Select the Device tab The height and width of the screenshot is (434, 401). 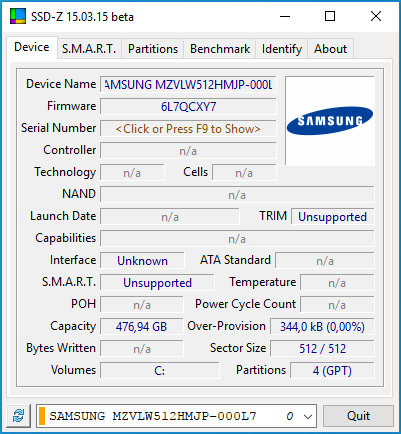[32, 47]
